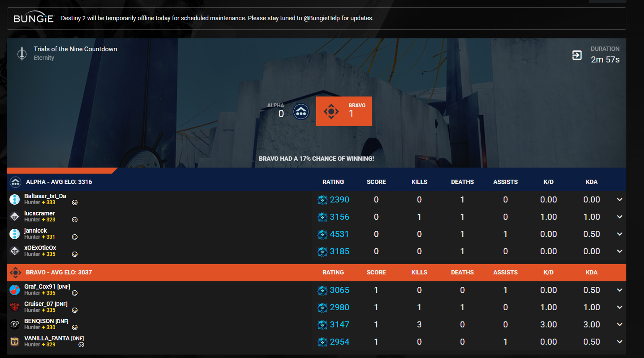Click lucacramer's rating value 3156
The width and height of the screenshot is (644, 358).
coord(339,217)
